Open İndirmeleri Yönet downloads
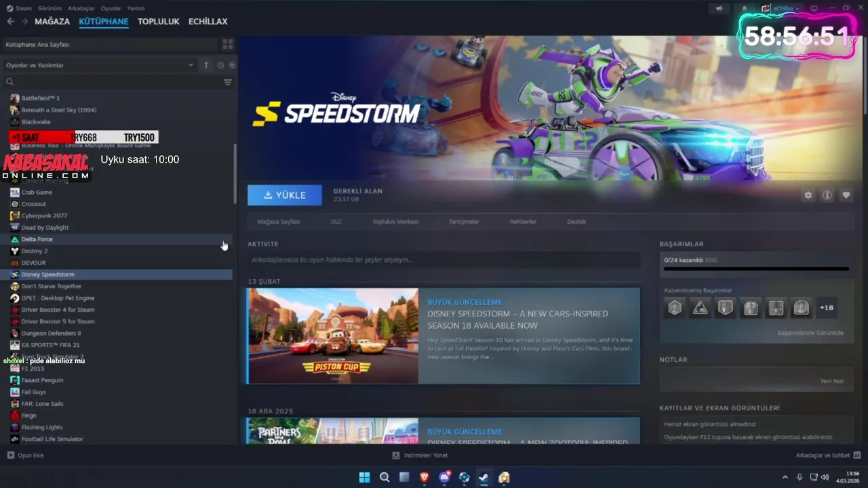Screen dimensions: 868x488 click(420, 455)
